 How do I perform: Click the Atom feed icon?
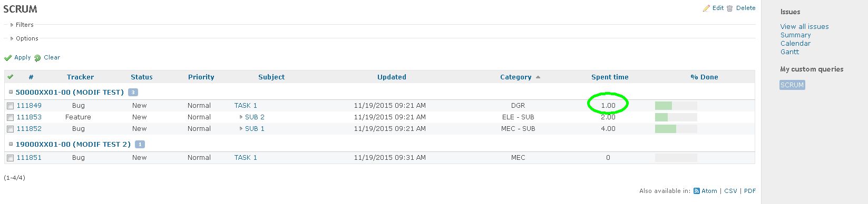pos(697,191)
